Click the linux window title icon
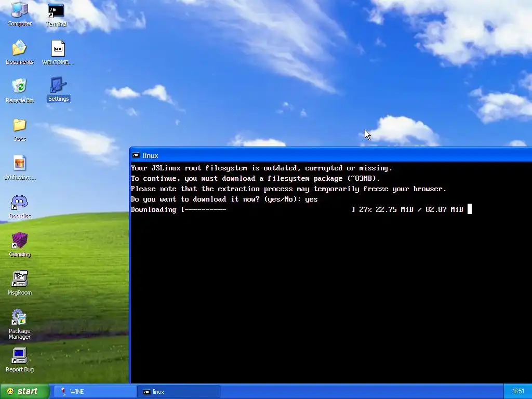This screenshot has width=532, height=399. pos(136,155)
